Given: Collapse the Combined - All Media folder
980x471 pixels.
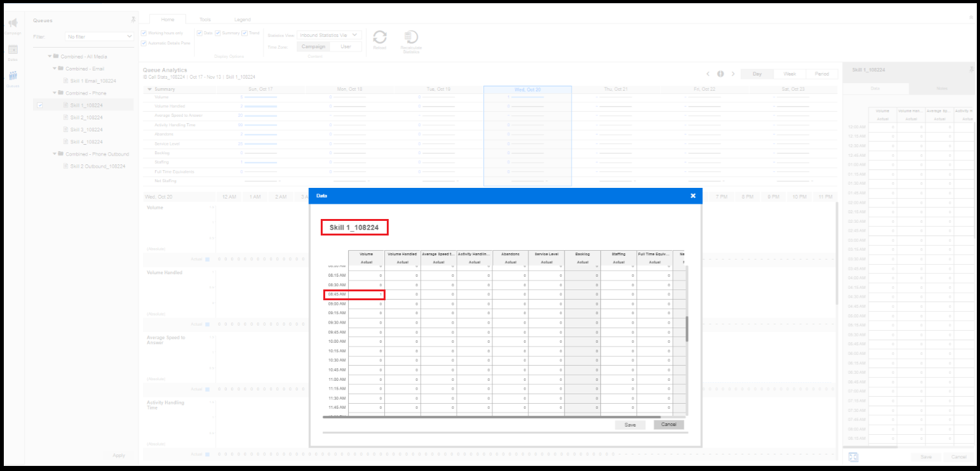Looking at the screenshot, I should pyautogui.click(x=49, y=56).
